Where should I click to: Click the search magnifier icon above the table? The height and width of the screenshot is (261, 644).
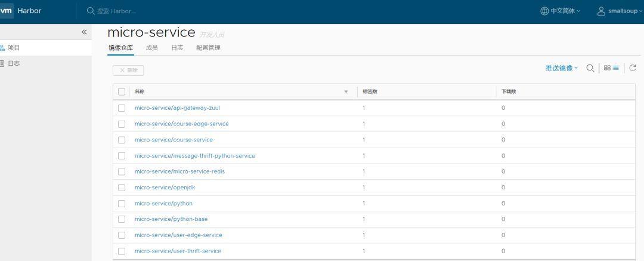point(590,68)
